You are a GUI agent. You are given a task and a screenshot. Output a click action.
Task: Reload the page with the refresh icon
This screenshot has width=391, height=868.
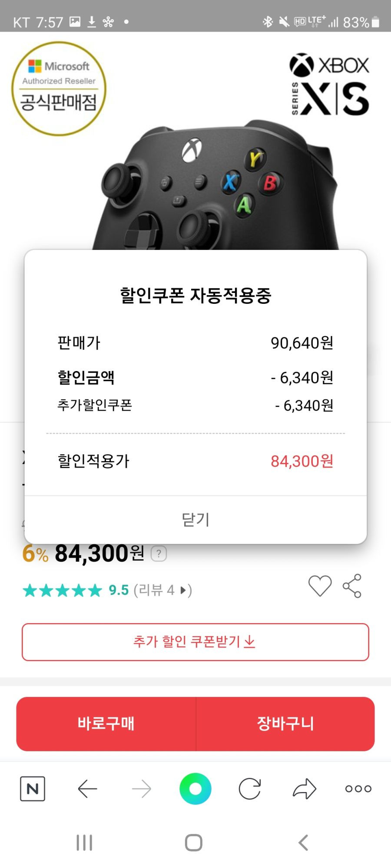coord(250,789)
